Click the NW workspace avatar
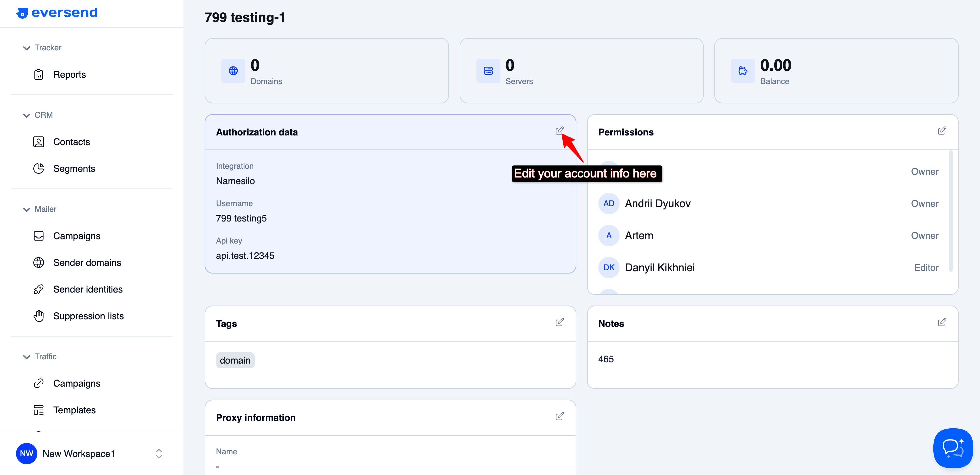Image resolution: width=980 pixels, height=475 pixels. [x=27, y=454]
